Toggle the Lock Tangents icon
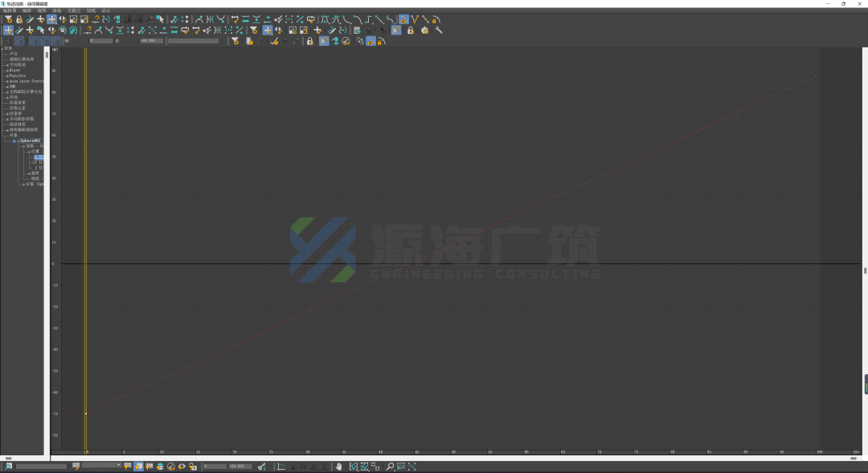 pos(436,19)
